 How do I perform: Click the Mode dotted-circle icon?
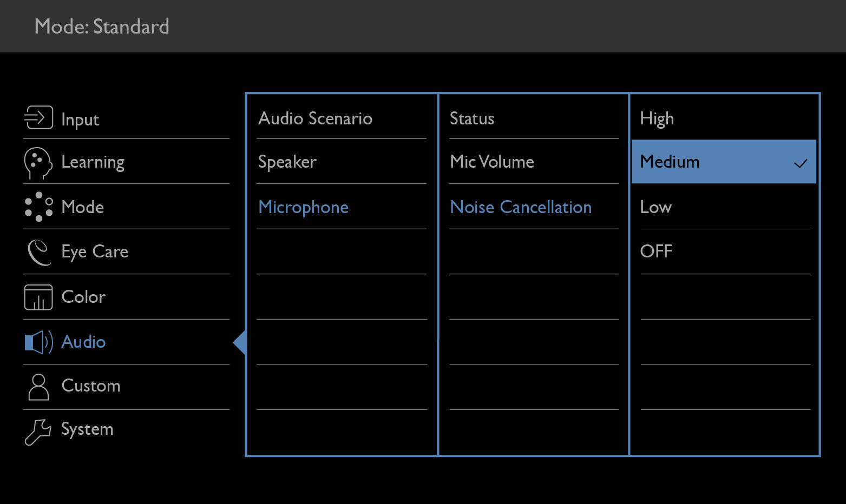pos(38,207)
